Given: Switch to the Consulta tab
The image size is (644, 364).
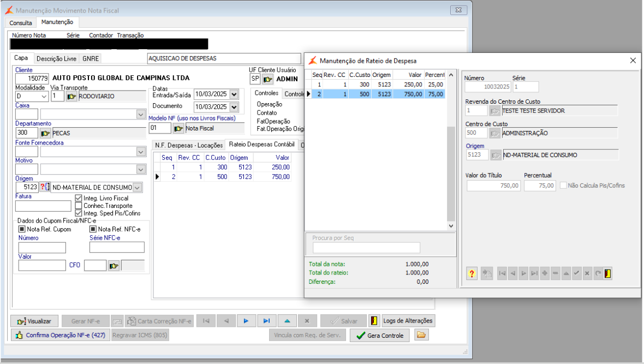Looking at the screenshot, I should coord(21,23).
